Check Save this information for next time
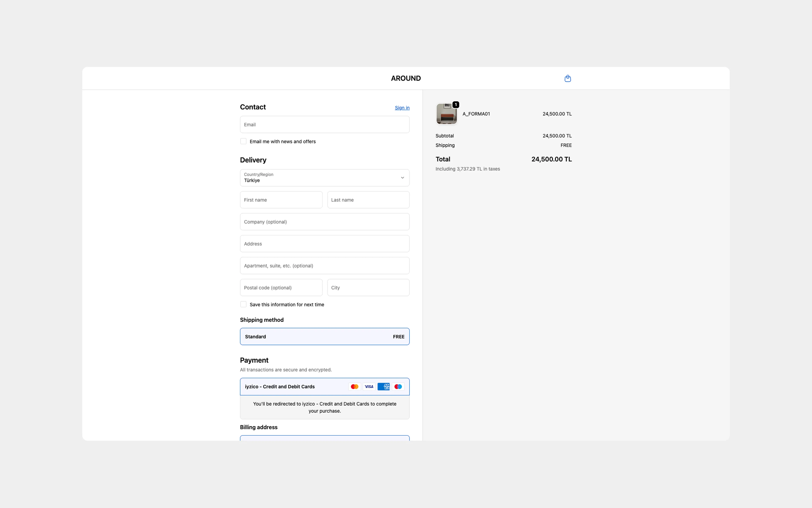Viewport: 812px width, 508px height. click(243, 304)
